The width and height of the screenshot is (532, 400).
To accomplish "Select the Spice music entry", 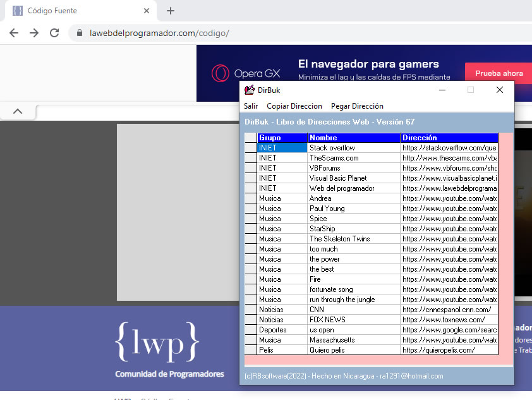I will tap(354, 219).
